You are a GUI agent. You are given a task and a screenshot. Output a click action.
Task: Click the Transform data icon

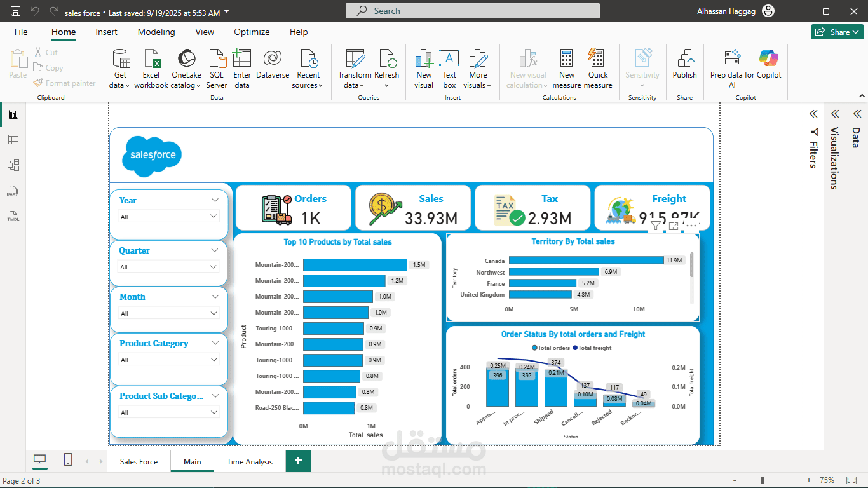point(355,59)
